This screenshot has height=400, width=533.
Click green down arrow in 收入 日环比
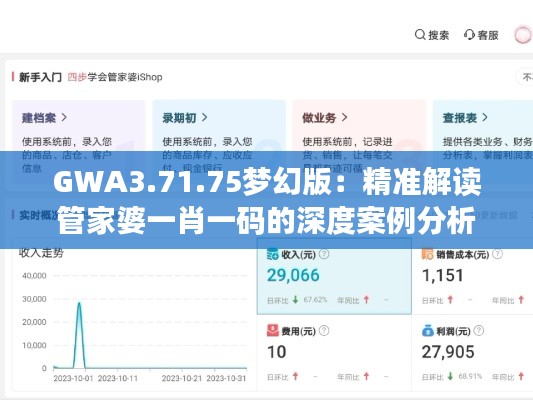coord(295,300)
